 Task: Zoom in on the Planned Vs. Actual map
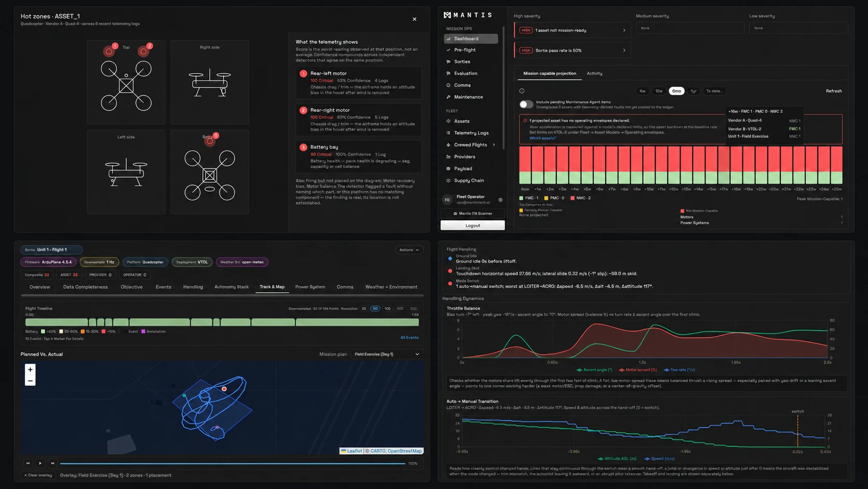30,369
